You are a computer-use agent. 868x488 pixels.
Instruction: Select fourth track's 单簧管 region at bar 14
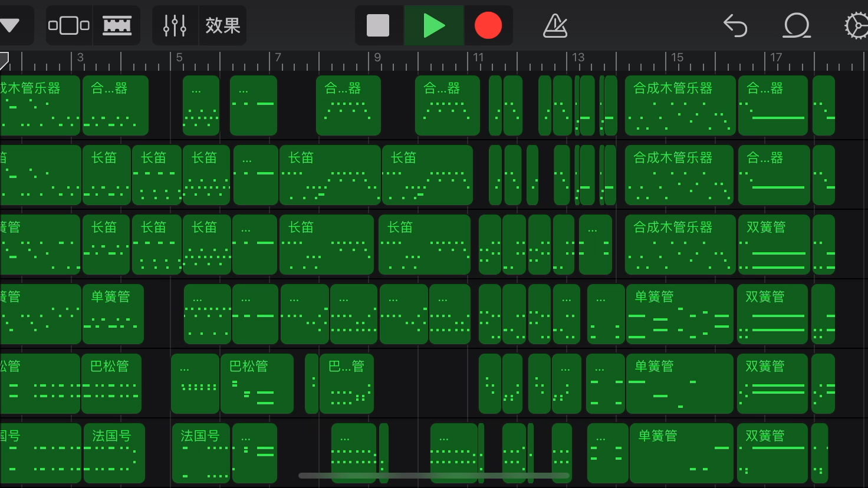680,314
